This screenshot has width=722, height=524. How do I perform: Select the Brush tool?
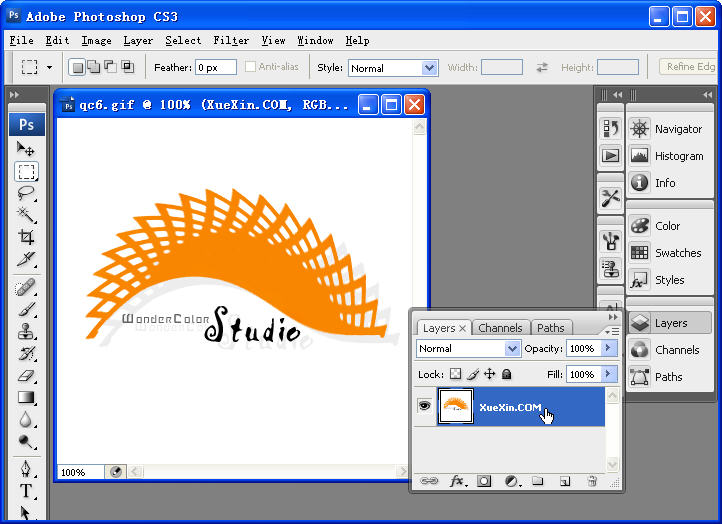click(26, 310)
